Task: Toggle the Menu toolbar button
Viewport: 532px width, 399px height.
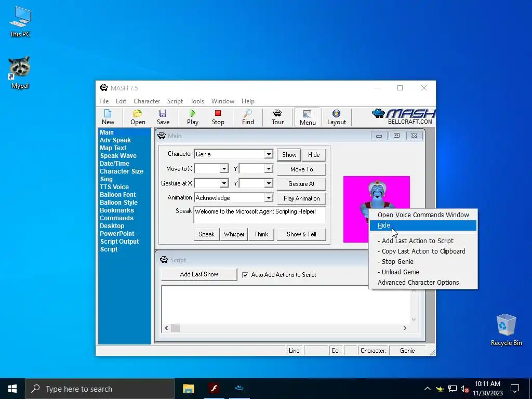Action: 308,117
